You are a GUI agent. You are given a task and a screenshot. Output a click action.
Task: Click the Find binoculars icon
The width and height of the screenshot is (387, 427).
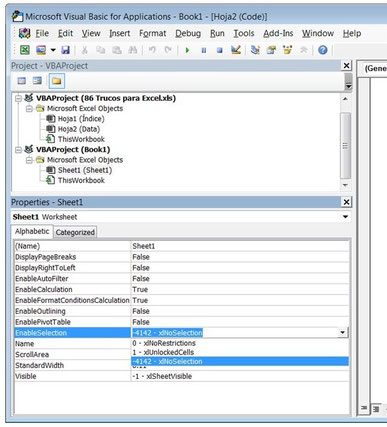(133, 50)
